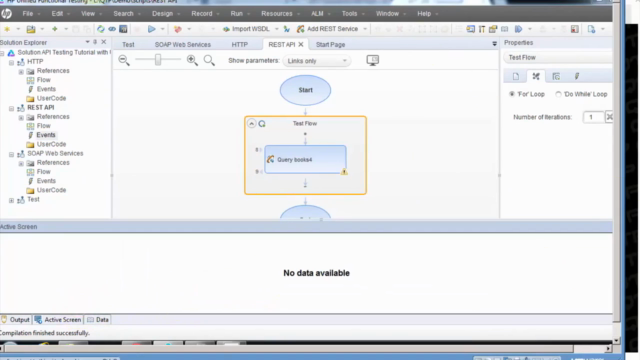Click the warning icon on Query books4

tap(344, 172)
